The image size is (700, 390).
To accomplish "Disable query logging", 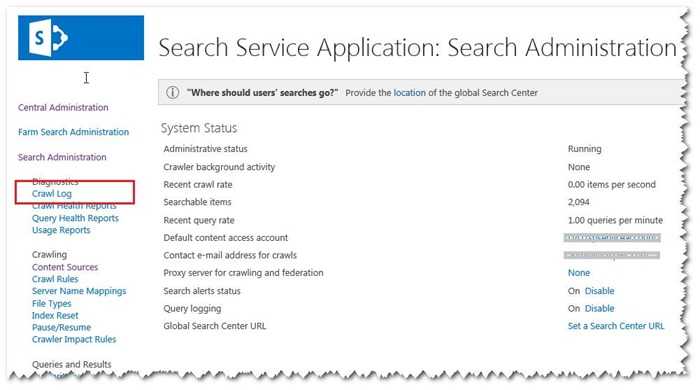I will [600, 308].
